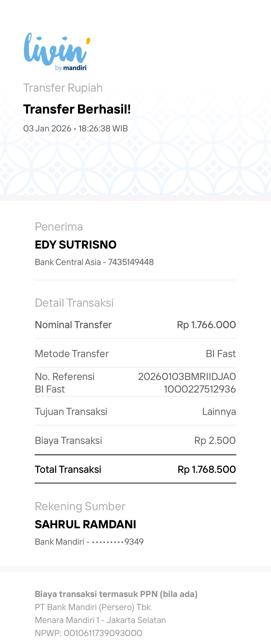Image resolution: width=271 pixels, height=644 pixels.
Task: Click the Lainnya transaction purpose value
Action: [219, 412]
